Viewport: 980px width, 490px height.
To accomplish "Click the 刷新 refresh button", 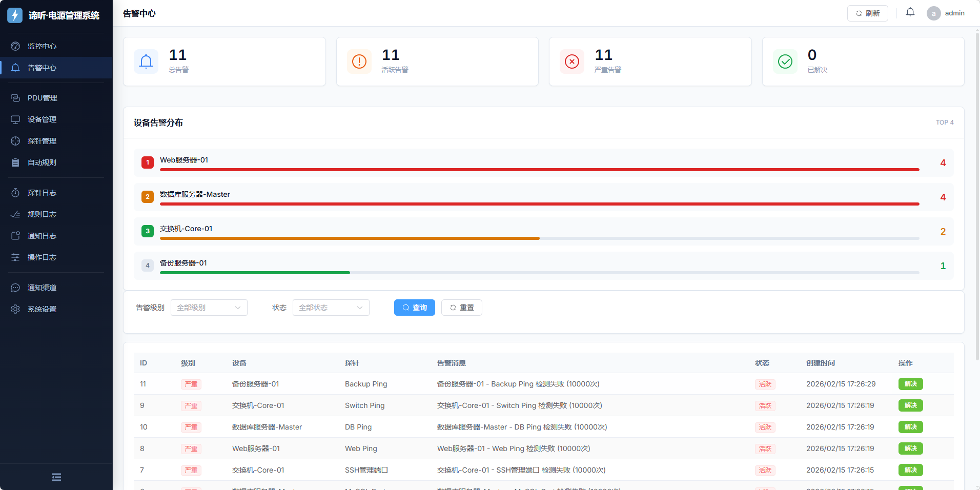I will tap(867, 13).
